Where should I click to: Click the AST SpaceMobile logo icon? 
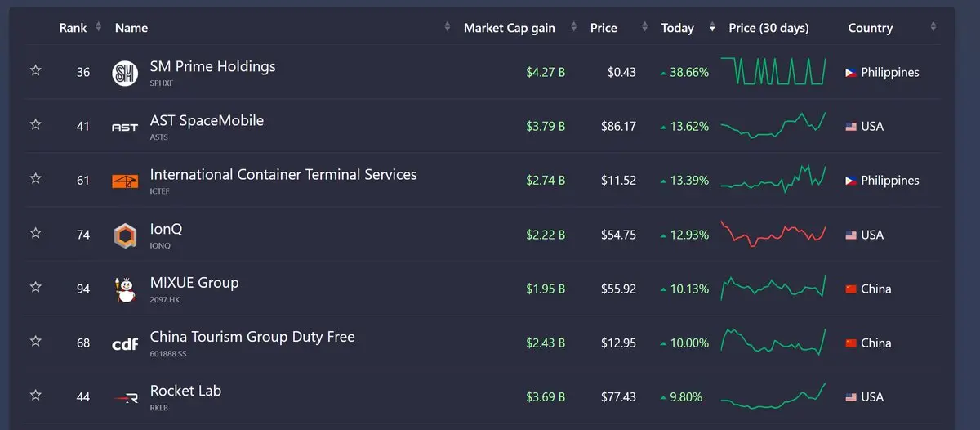tap(125, 128)
